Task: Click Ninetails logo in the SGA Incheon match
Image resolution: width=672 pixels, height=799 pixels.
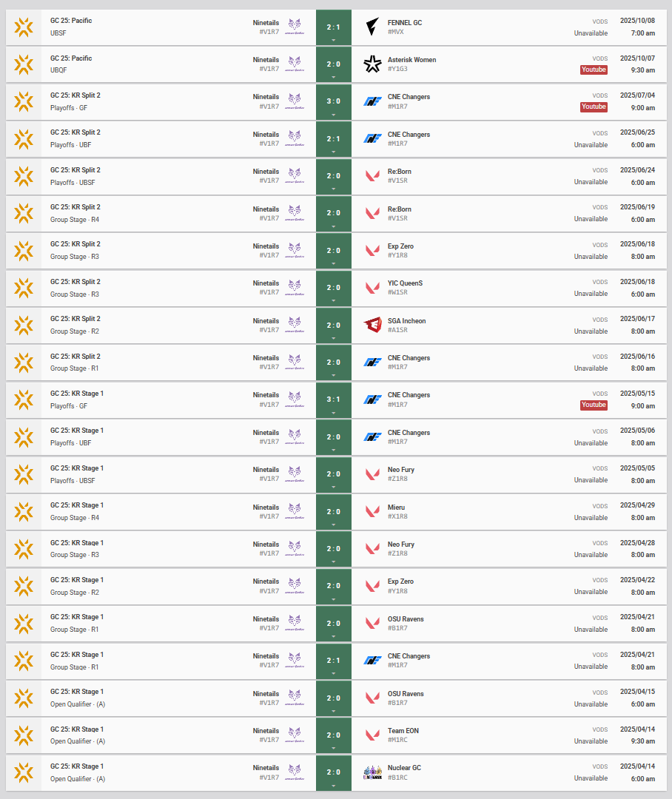Action: [295, 326]
